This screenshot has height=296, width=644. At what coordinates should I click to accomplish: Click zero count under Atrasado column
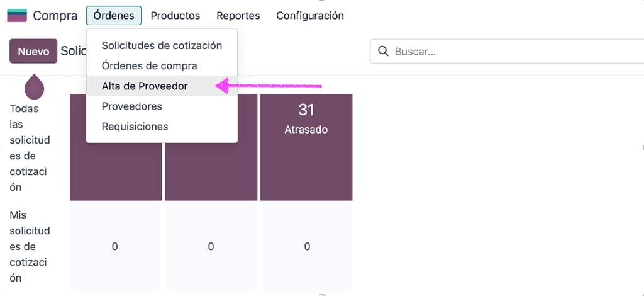click(307, 246)
